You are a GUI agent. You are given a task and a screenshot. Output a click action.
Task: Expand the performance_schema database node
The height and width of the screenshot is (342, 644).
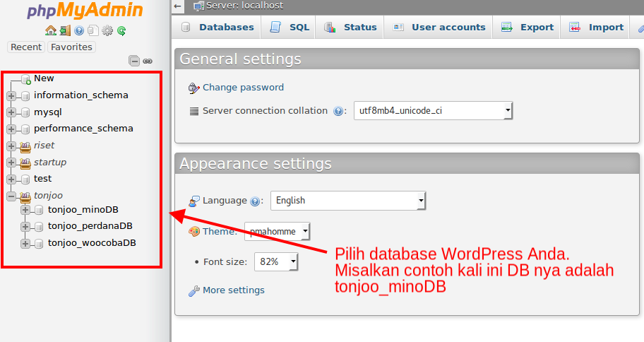pyautogui.click(x=11, y=129)
